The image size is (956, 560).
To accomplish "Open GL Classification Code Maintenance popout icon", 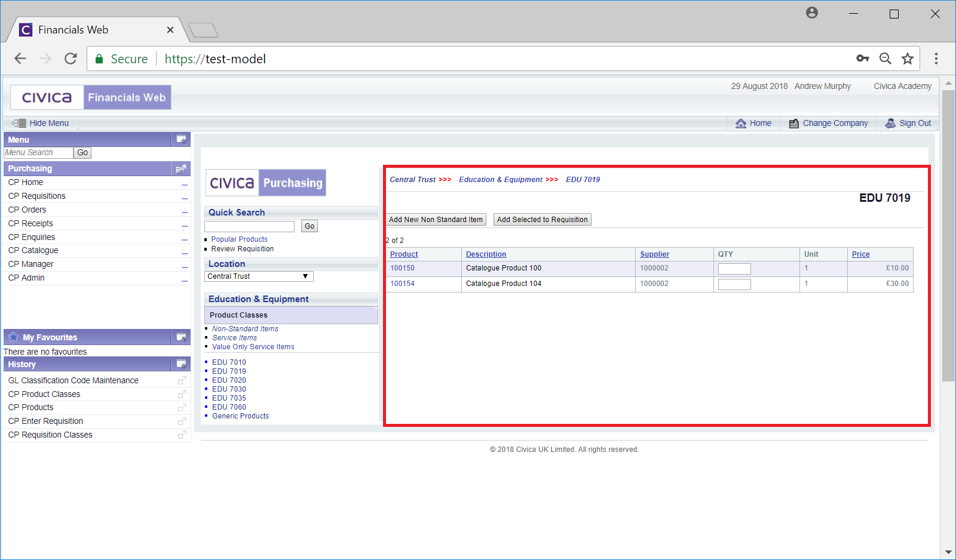I will click(182, 380).
